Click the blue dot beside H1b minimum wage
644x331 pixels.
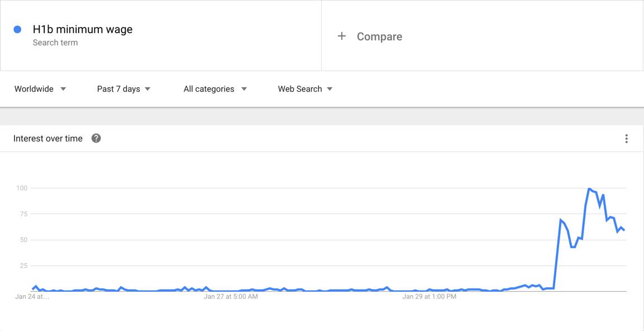(x=17, y=30)
